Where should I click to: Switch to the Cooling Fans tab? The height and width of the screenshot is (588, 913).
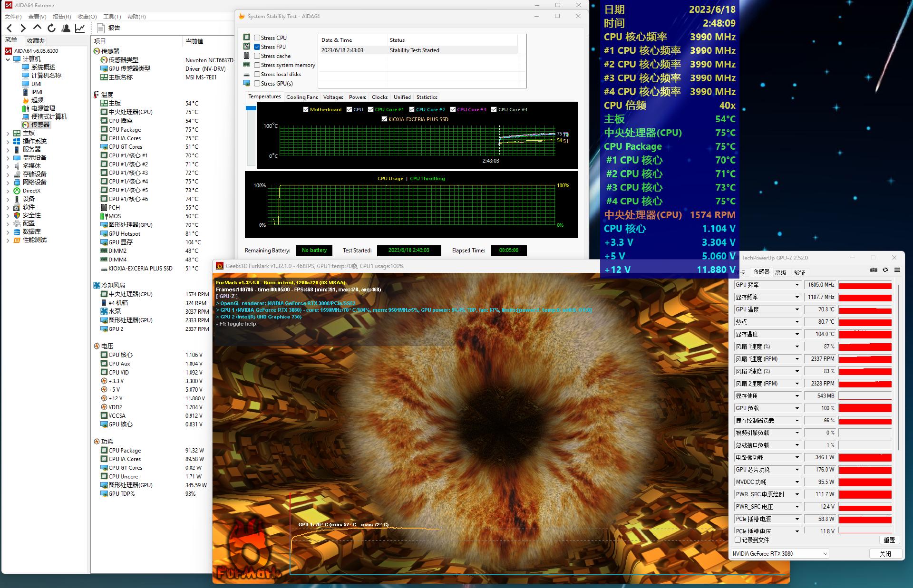point(302,97)
